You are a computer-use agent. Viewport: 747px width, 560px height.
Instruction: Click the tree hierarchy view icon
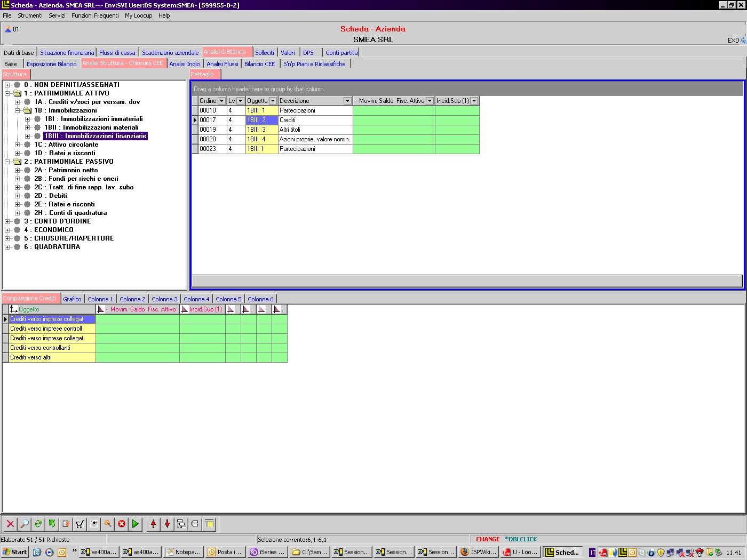tap(181, 524)
